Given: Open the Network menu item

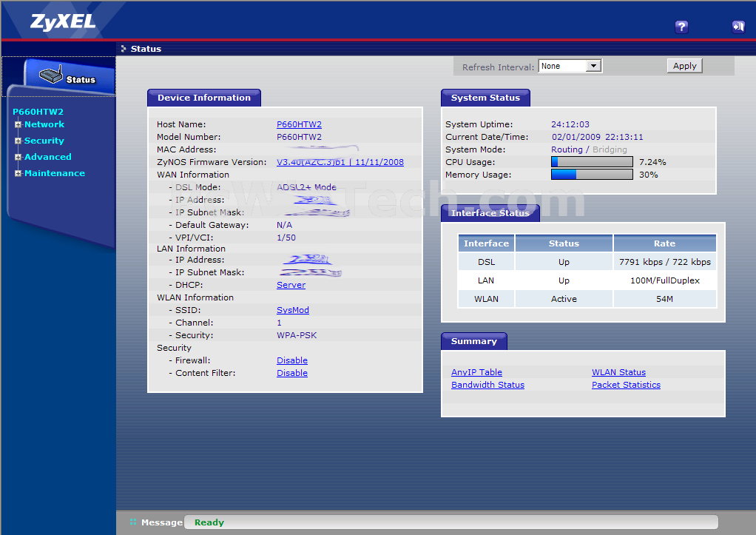Looking at the screenshot, I should click(x=44, y=124).
